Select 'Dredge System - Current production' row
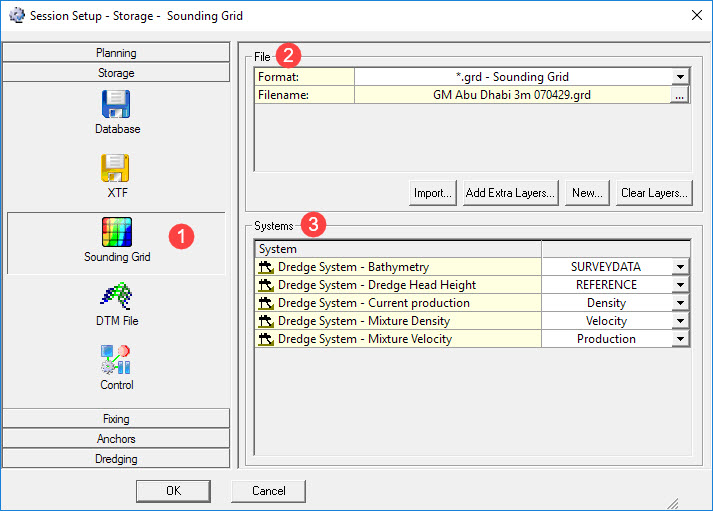The width and height of the screenshot is (713, 511). tap(398, 303)
